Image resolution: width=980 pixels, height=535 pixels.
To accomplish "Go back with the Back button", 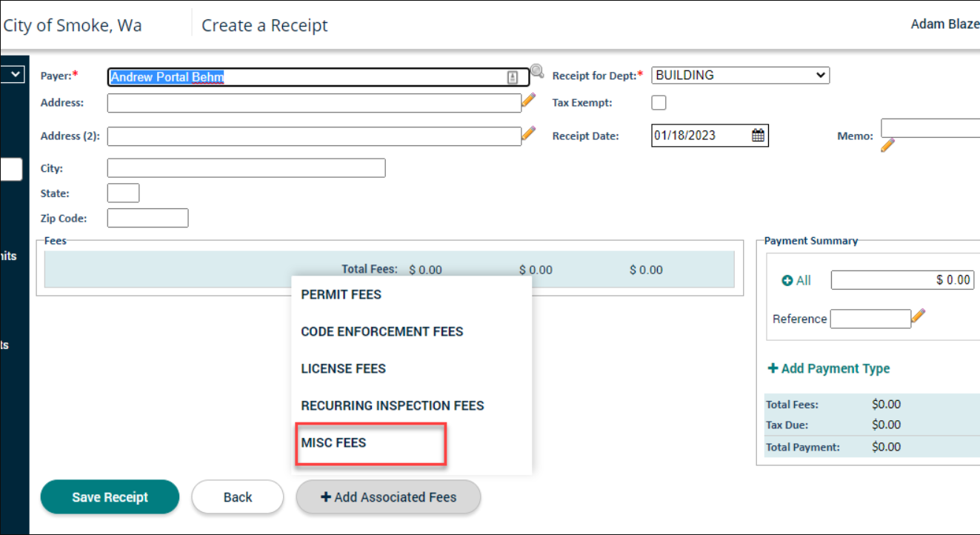I will click(x=238, y=497).
